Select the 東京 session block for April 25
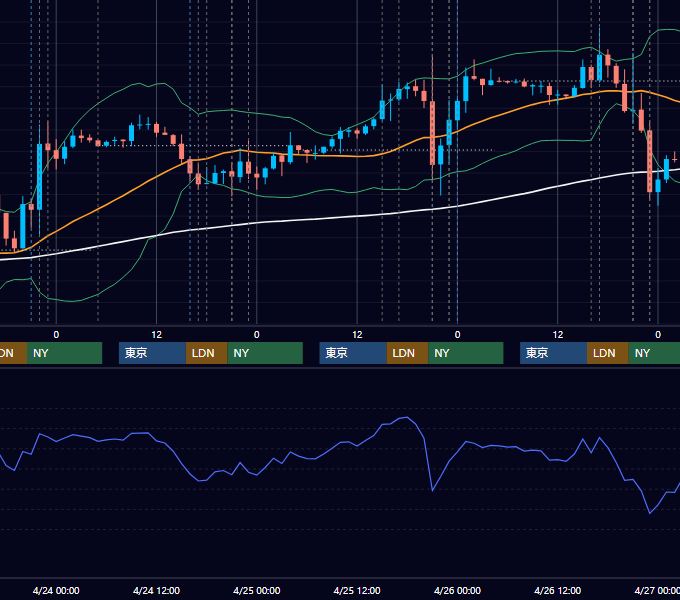Image resolution: width=680 pixels, height=600 pixels. [x=353, y=353]
